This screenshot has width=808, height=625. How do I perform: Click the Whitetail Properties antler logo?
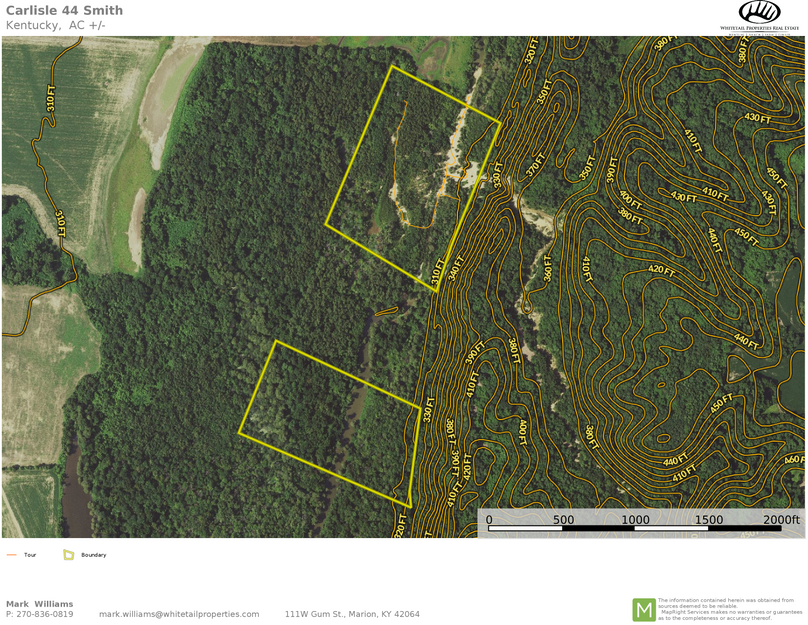759,12
